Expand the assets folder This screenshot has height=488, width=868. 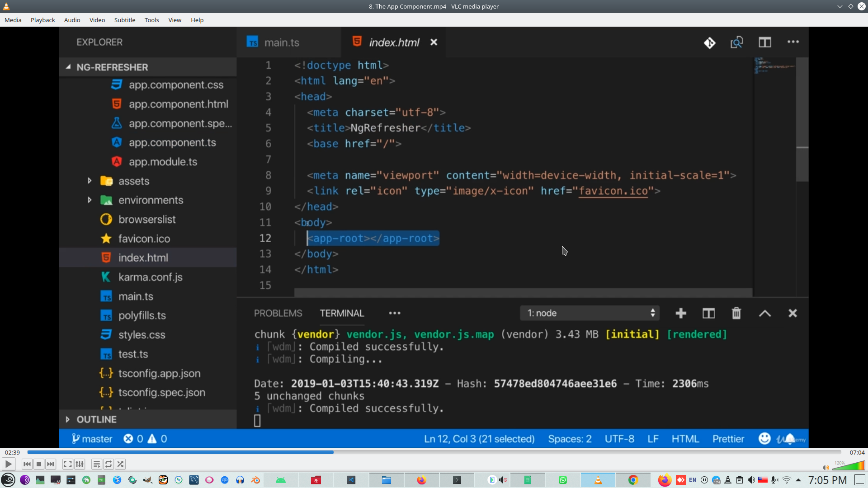(89, 181)
